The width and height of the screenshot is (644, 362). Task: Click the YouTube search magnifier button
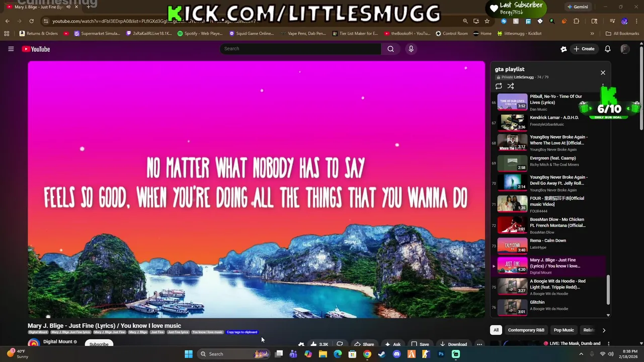point(390,49)
